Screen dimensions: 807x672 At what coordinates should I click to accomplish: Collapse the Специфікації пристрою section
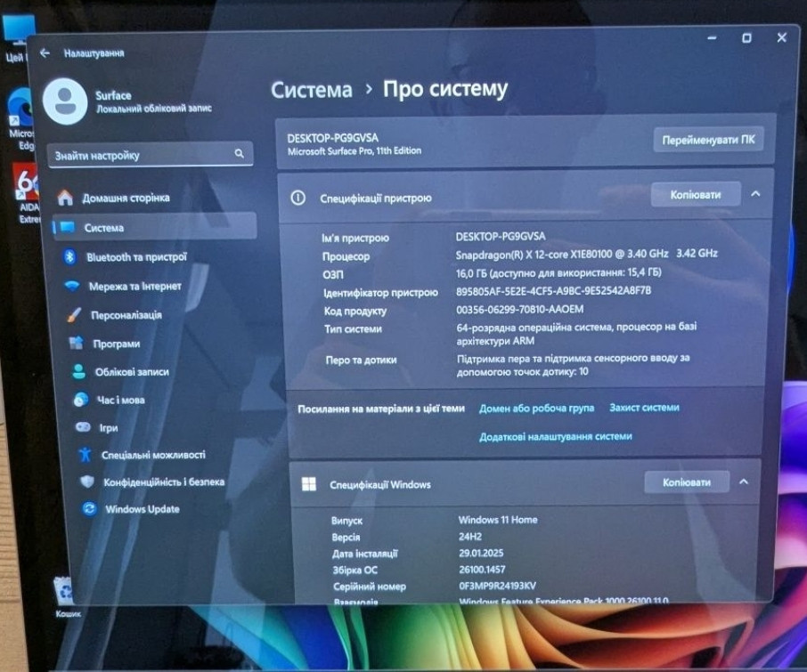coord(756,194)
